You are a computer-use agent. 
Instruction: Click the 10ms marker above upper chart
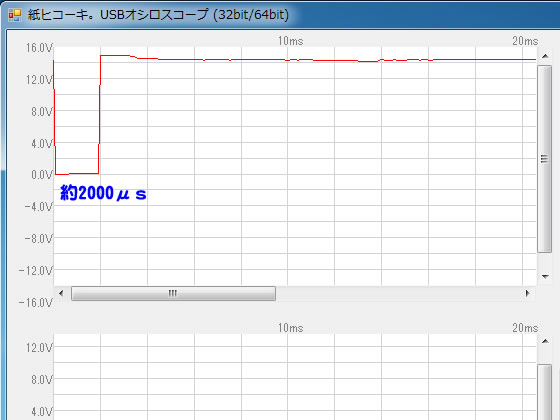(x=290, y=41)
